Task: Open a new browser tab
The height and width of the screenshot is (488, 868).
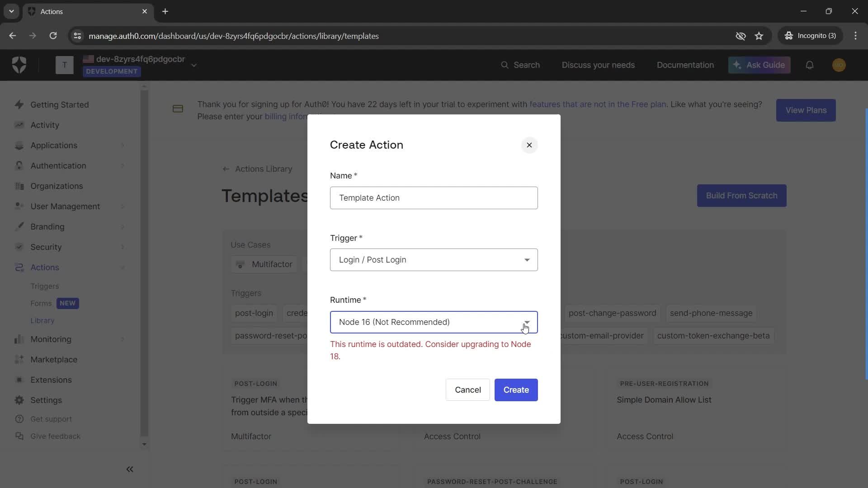Action: pyautogui.click(x=165, y=11)
